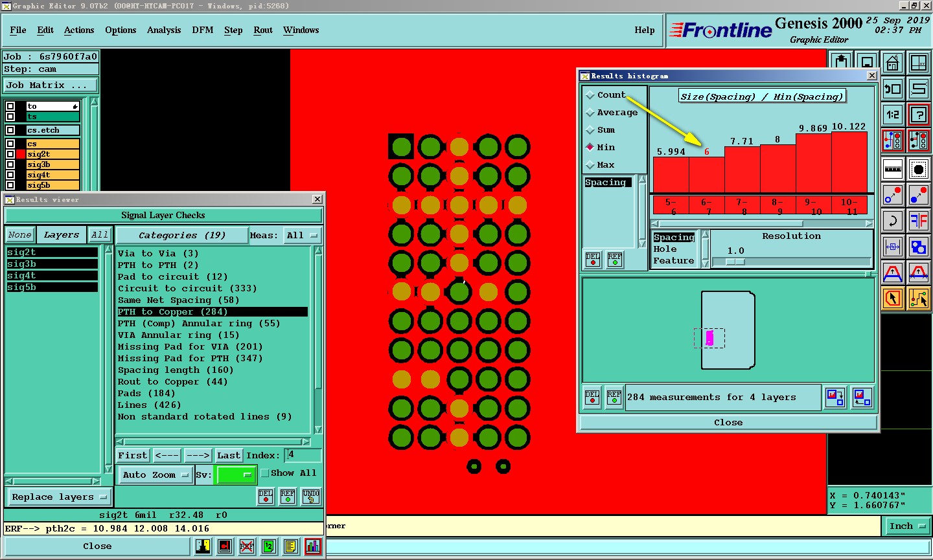933x560 pixels.
Task: Click the histogram-to-layer export icon with down arrow
Action: click(x=835, y=398)
